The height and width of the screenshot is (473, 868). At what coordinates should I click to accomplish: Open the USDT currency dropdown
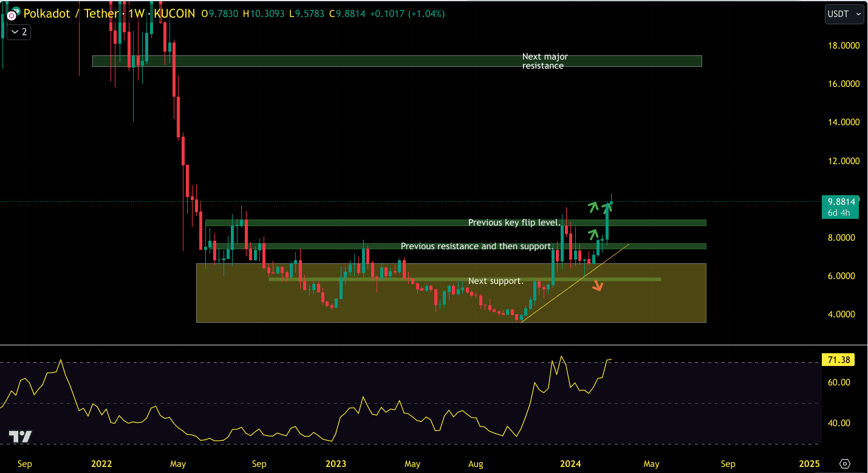click(844, 13)
